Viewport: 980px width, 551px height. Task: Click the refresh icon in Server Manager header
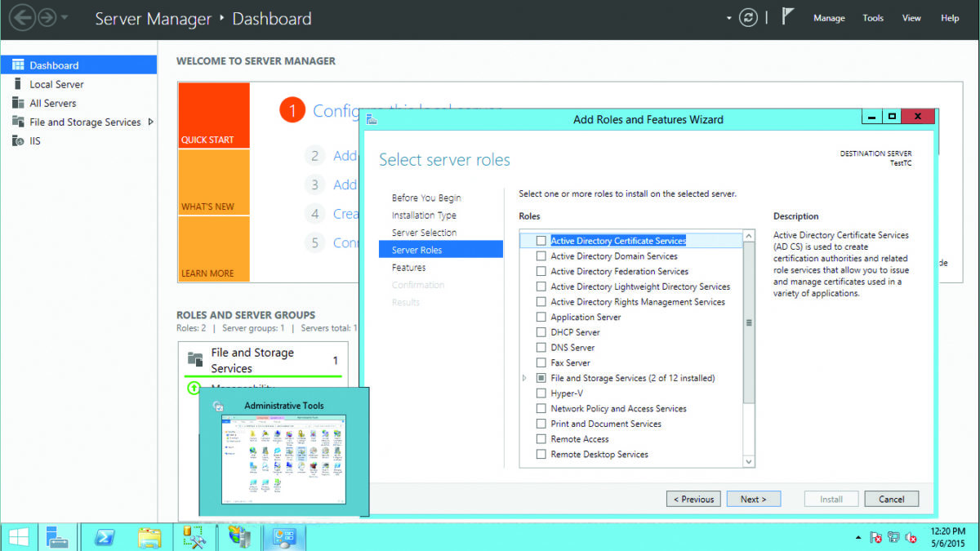point(748,16)
